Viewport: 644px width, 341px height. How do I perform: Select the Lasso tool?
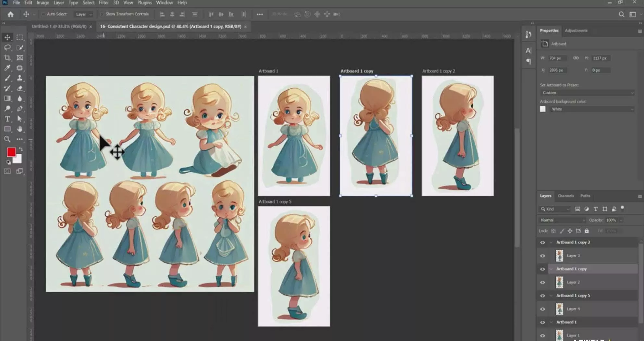click(7, 48)
